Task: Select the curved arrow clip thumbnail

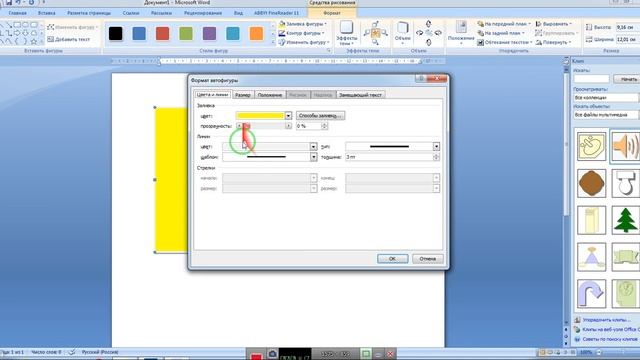Action: pos(591,293)
